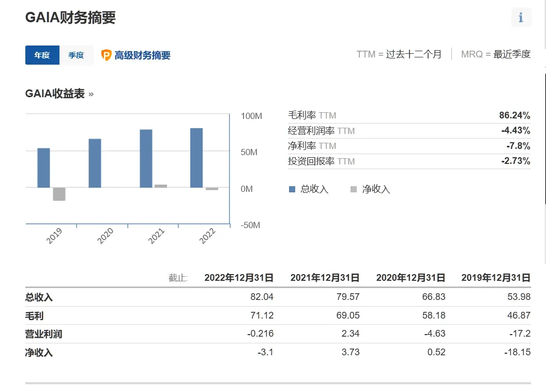Click the 净利率 TTM label

pos(312,146)
